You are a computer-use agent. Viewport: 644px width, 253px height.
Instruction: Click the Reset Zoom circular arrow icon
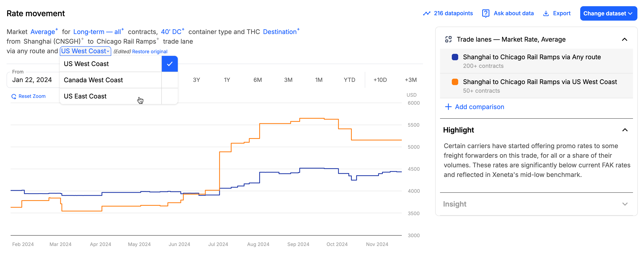pos(14,96)
